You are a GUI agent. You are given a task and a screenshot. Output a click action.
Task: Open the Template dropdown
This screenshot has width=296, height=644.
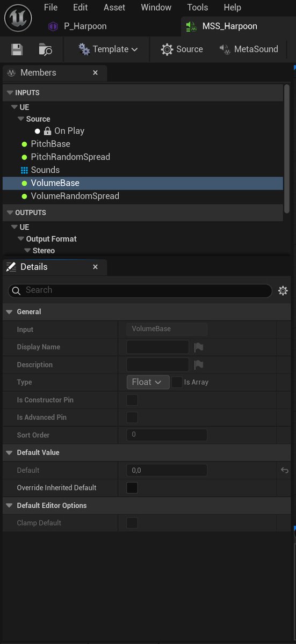point(107,49)
